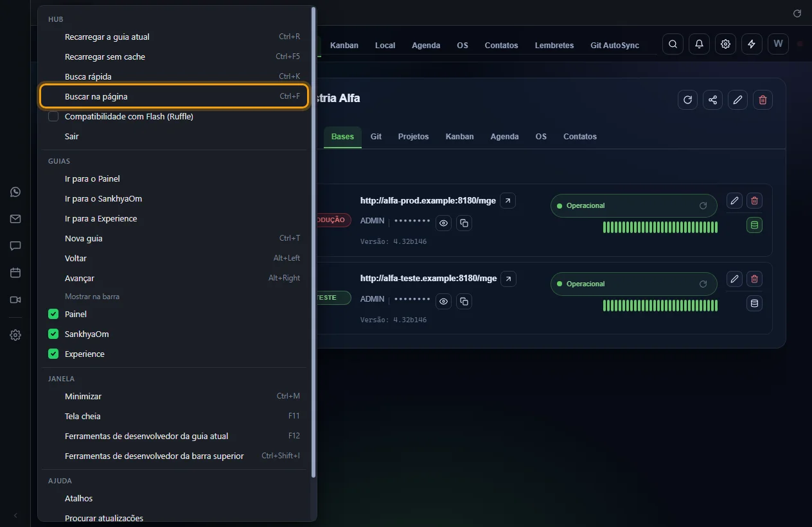Choose Avançar menu entry

pos(174,278)
